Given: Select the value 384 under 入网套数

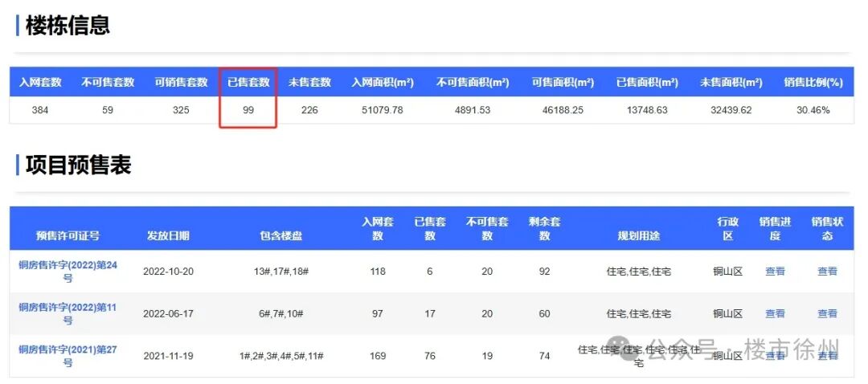Looking at the screenshot, I should coord(40,110).
